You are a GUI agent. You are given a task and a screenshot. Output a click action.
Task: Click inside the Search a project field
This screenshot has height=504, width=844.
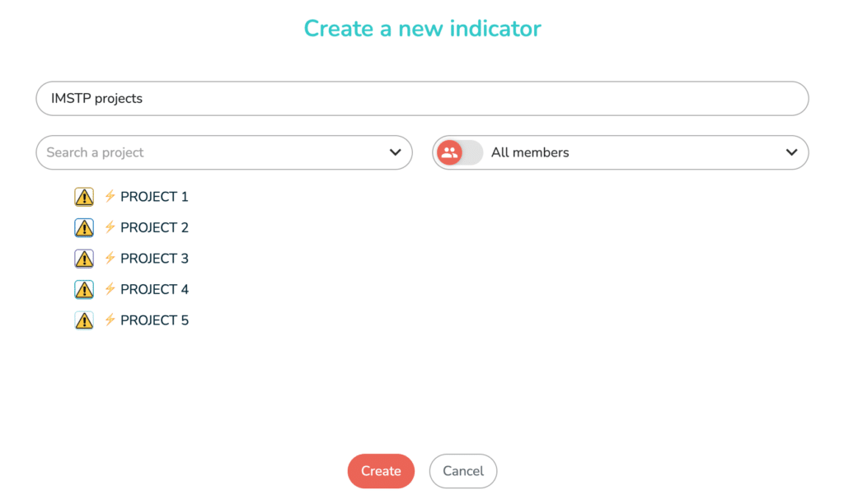pyautogui.click(x=206, y=152)
